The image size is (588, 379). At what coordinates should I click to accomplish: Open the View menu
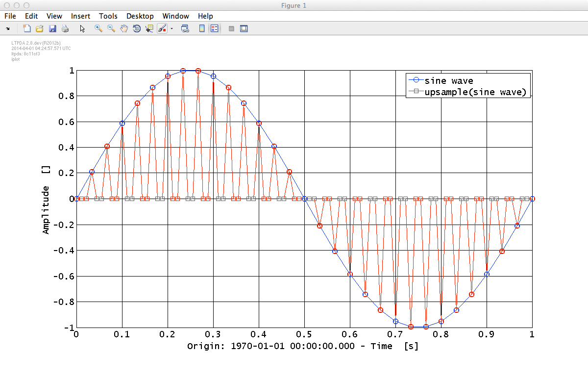pos(54,16)
